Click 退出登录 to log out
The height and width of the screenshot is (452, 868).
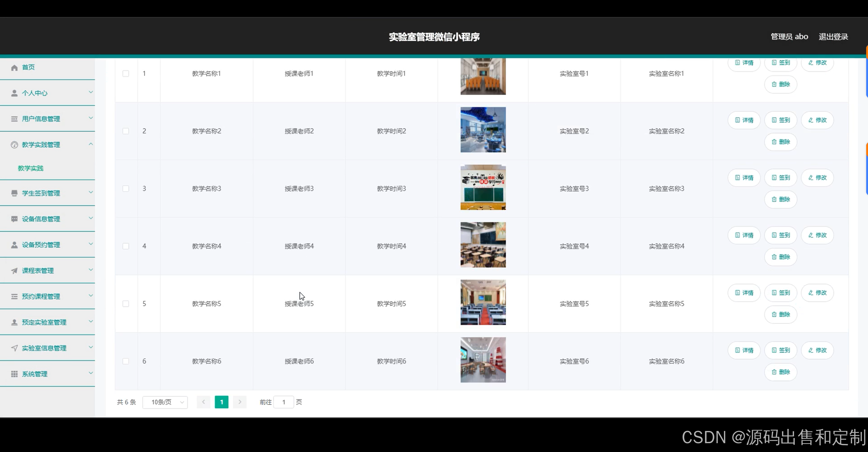[833, 37]
